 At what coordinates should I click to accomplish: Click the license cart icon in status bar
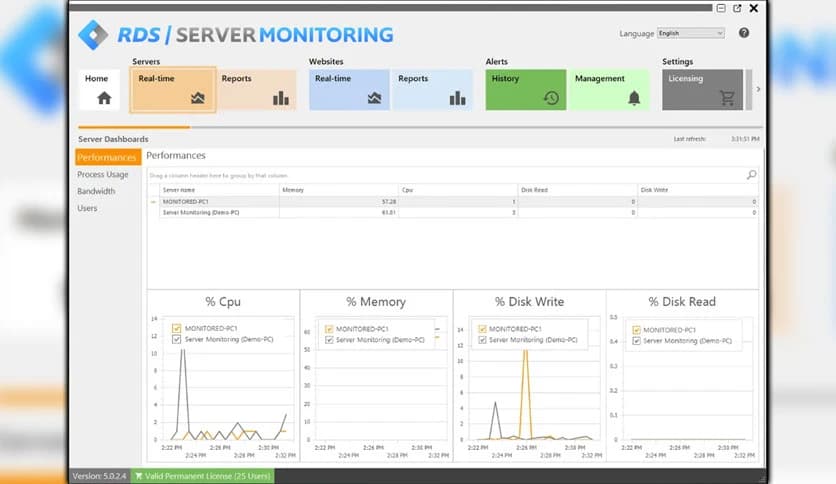139,476
